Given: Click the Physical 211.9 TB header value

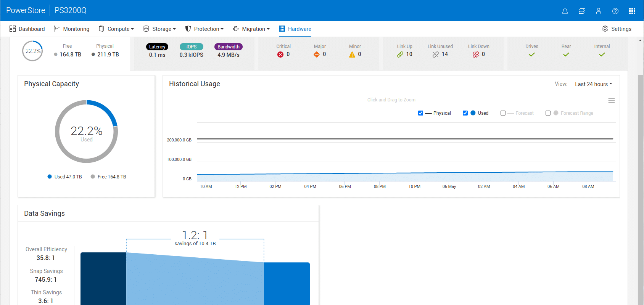Looking at the screenshot, I should tap(108, 55).
